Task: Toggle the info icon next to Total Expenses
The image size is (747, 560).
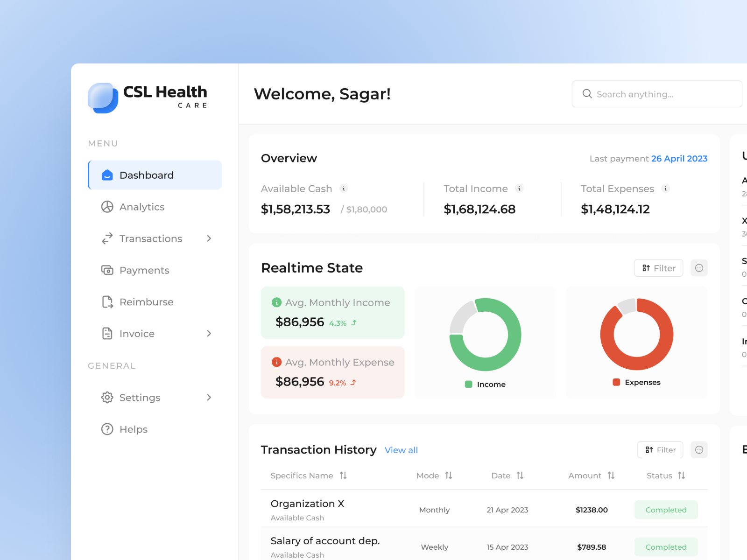Action: [665, 189]
